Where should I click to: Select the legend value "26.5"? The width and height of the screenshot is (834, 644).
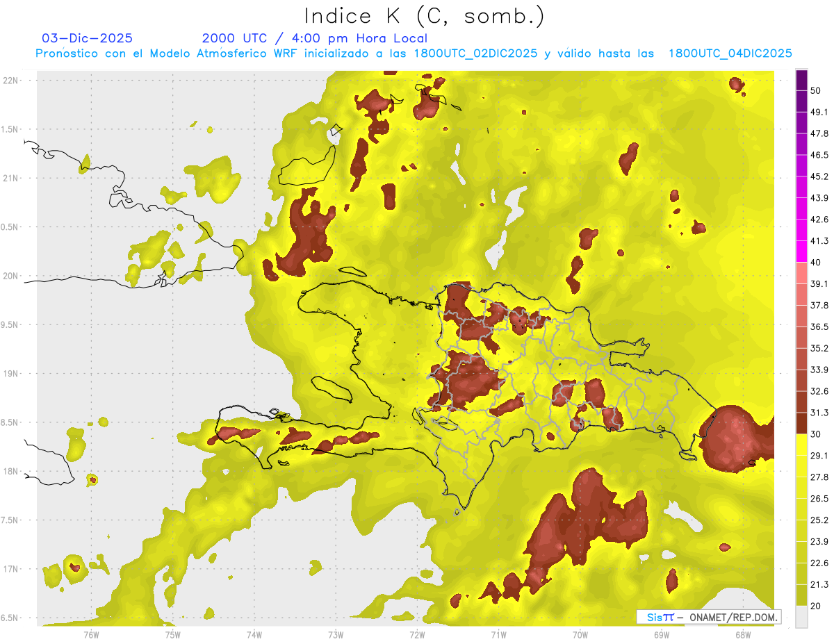[x=819, y=499]
